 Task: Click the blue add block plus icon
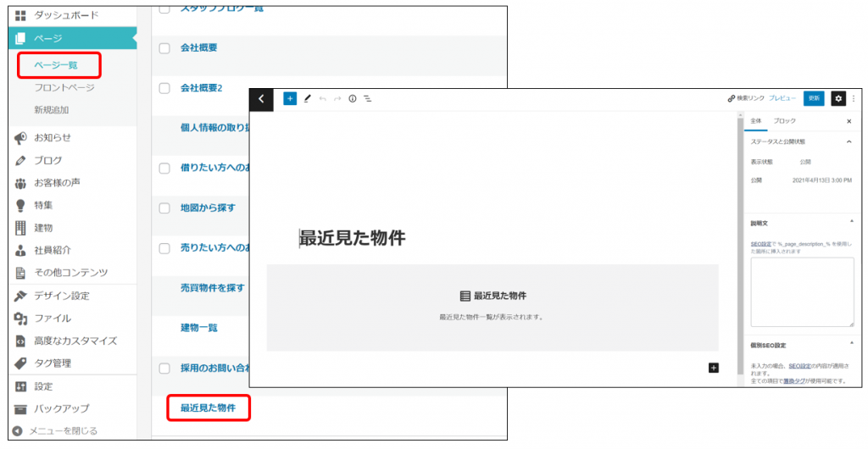coord(290,99)
